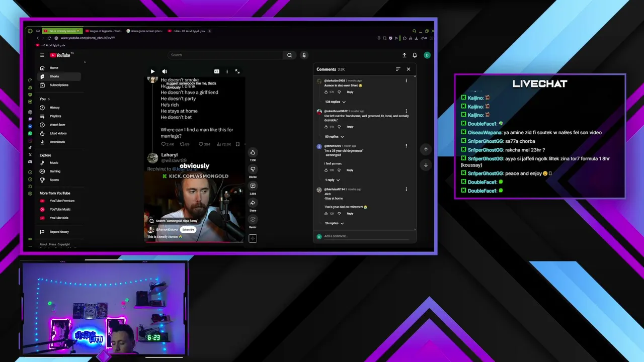Open the YouTube hamburger guide menu
The image size is (644, 362).
pyautogui.click(x=42, y=55)
